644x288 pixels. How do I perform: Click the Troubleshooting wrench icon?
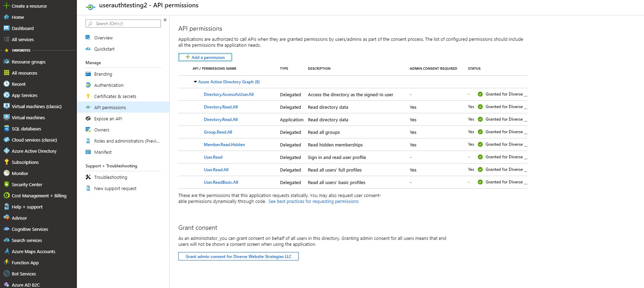[88, 177]
